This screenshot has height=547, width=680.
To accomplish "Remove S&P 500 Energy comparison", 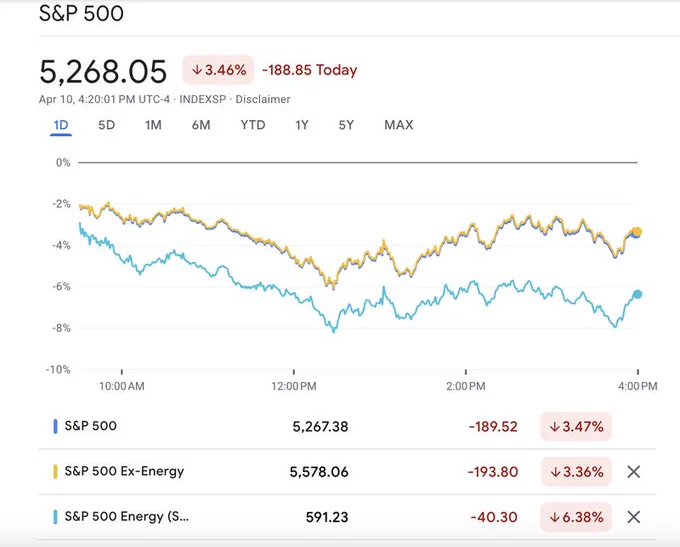I will coord(634,517).
